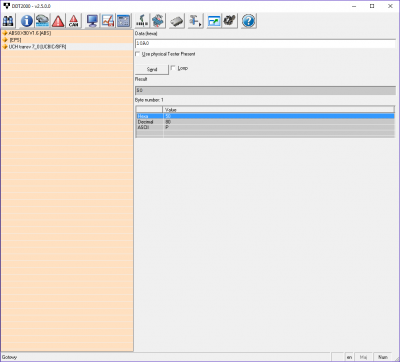This screenshot has height=362, width=400.
Task: Select the ASCII row in value table
Action: coord(265,127)
